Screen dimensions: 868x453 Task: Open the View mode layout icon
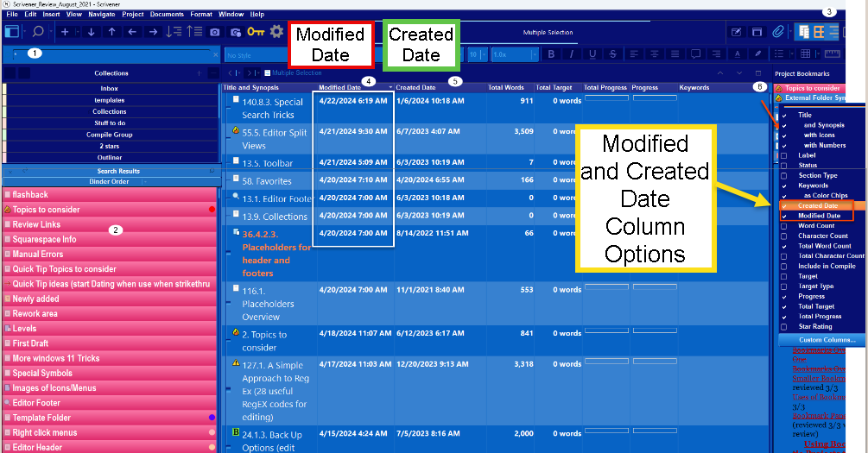click(x=11, y=32)
